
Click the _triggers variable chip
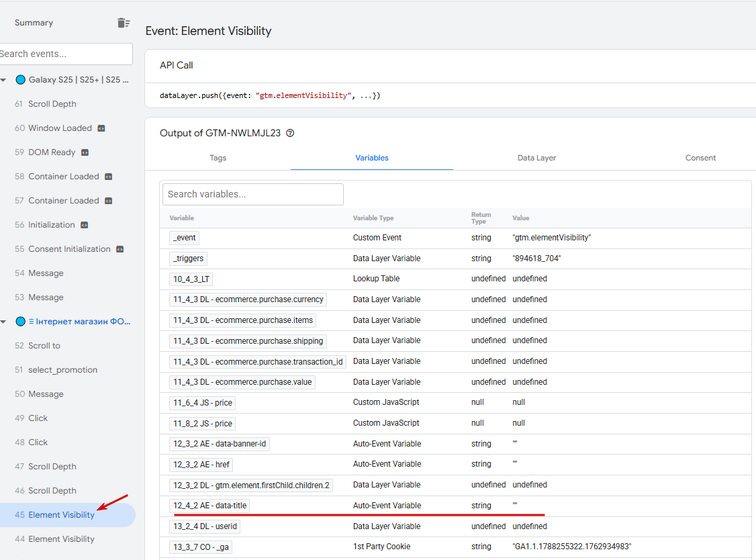[188, 259]
